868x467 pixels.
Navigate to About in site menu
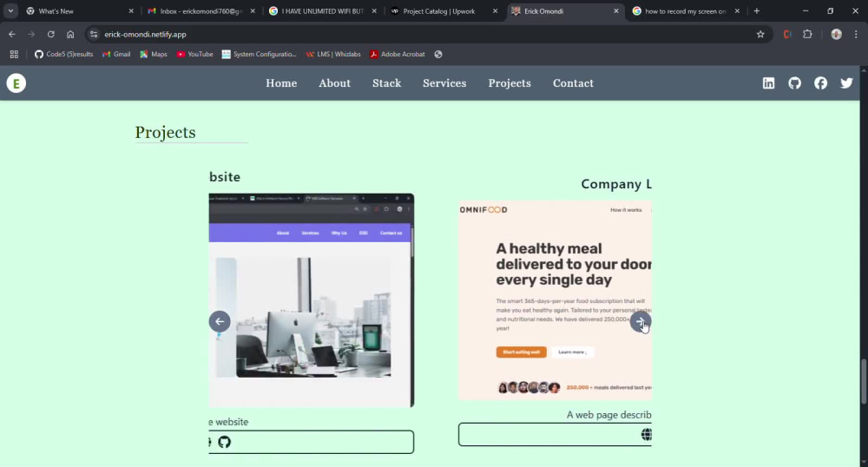(334, 83)
